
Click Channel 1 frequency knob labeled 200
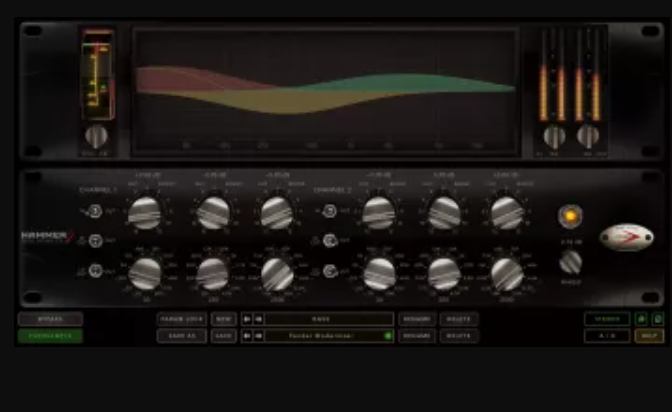(213, 274)
